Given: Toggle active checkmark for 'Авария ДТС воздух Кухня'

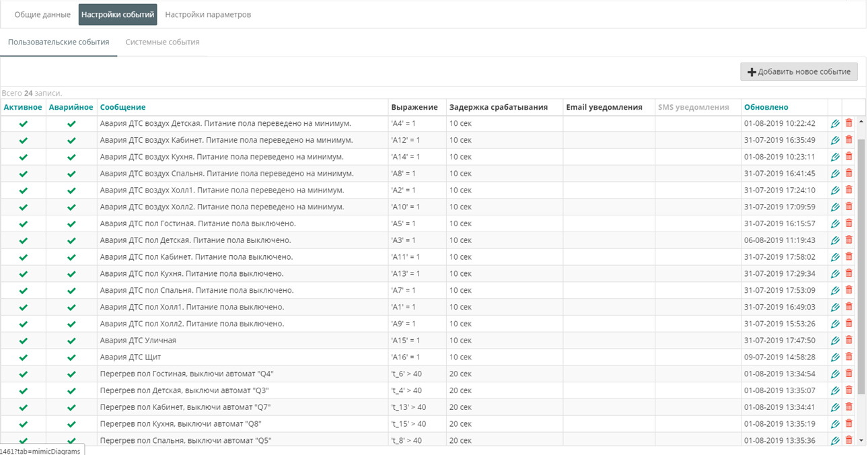Looking at the screenshot, I should point(23,157).
